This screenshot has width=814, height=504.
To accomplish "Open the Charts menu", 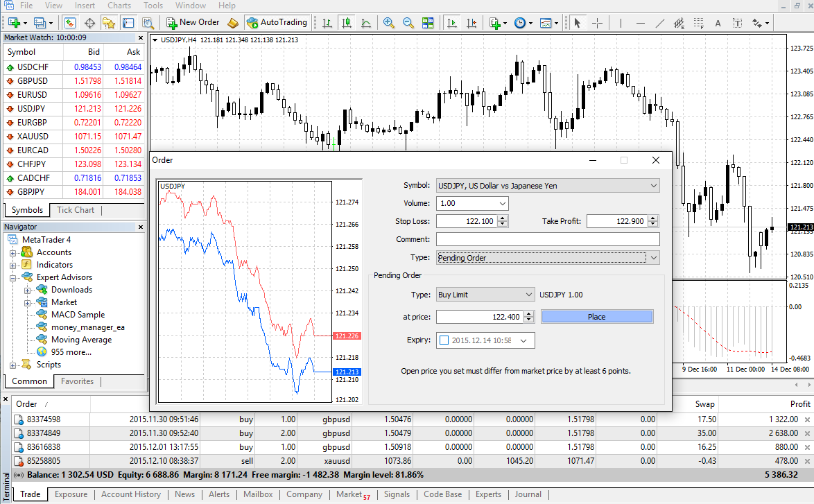I will click(119, 6).
